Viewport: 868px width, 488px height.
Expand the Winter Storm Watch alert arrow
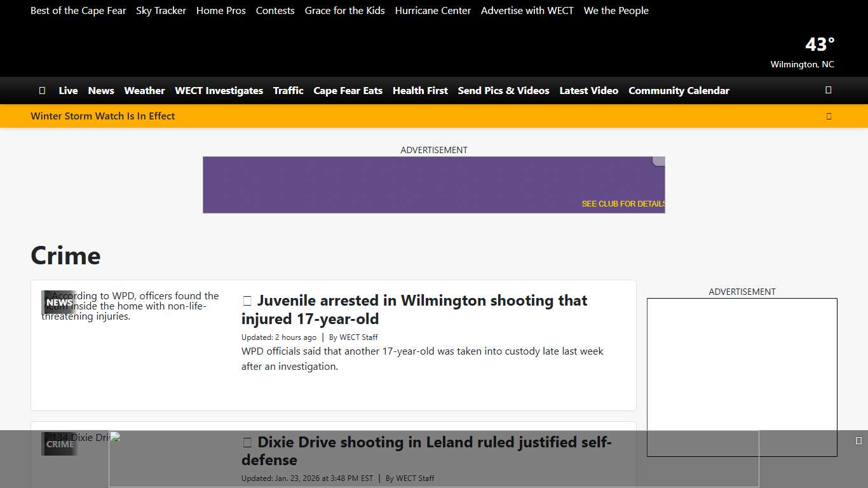click(829, 116)
